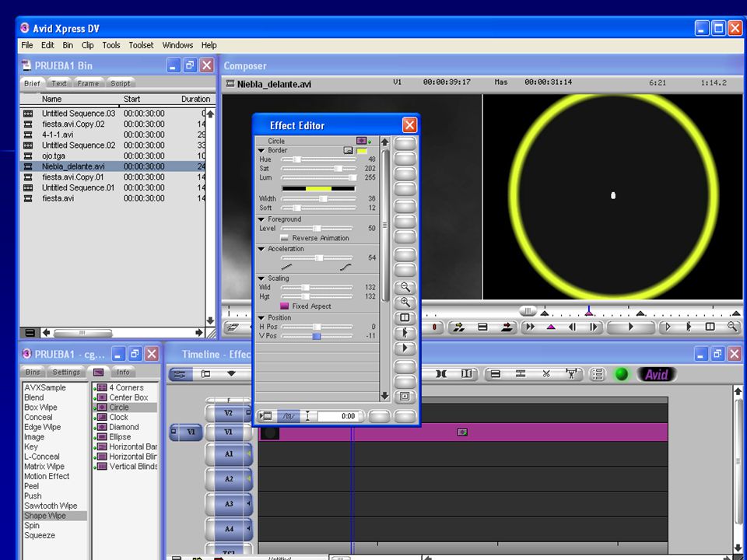The width and height of the screenshot is (747, 560).
Task: Click the outline/path button at Effect Editor bottom right
Action: coord(405,396)
